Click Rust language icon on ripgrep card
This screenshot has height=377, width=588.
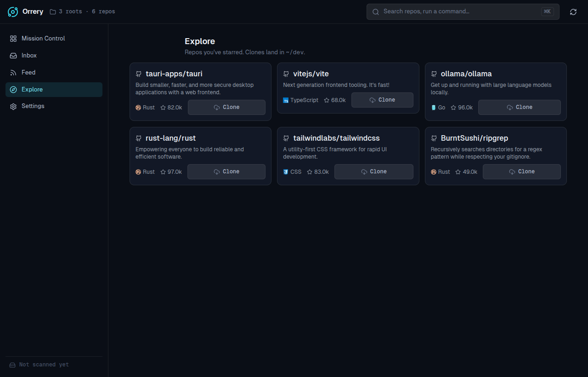434,172
